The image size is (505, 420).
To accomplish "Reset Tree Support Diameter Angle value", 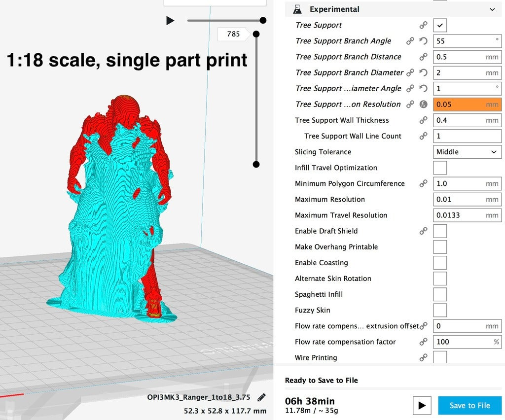I will (423, 88).
